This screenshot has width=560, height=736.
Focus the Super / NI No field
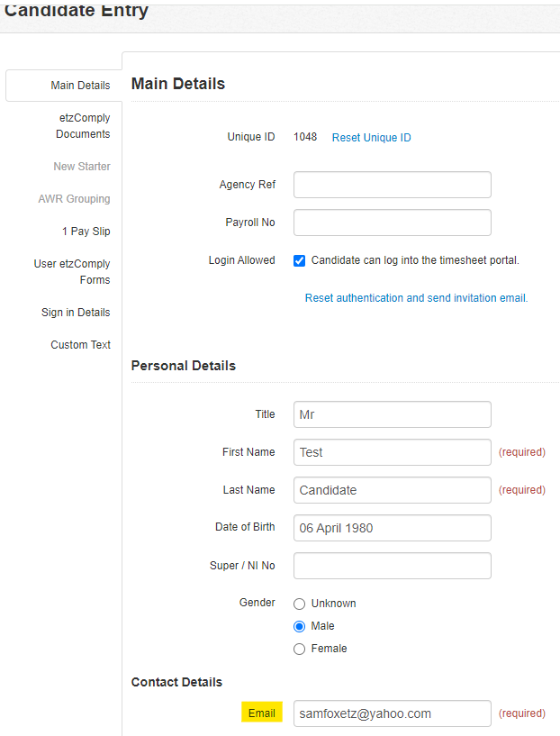pyautogui.click(x=393, y=566)
